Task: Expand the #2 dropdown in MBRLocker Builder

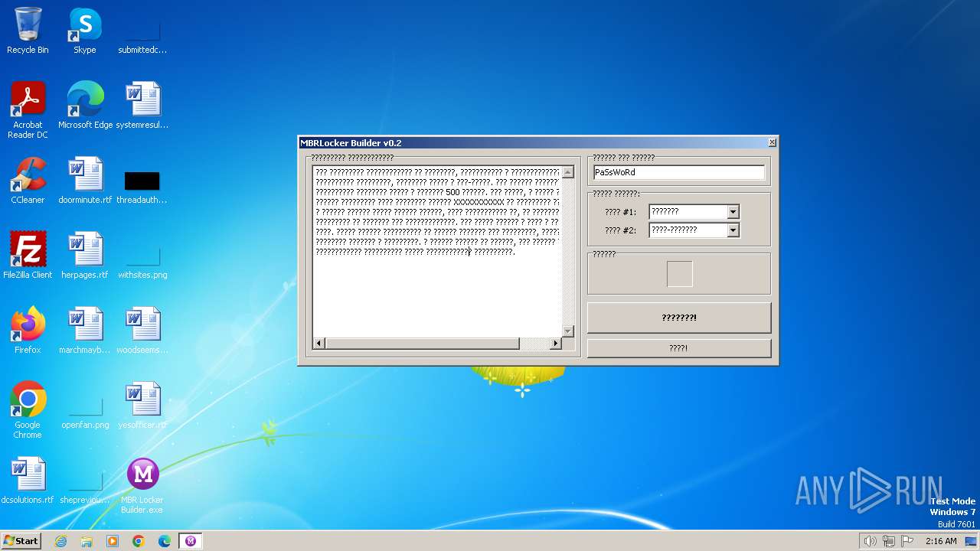Action: click(x=733, y=230)
